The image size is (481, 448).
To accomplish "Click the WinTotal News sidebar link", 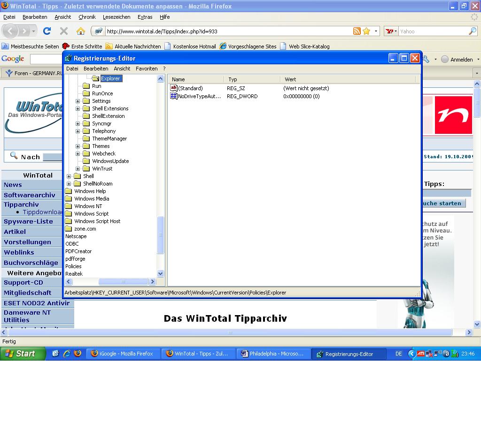I will tap(13, 185).
